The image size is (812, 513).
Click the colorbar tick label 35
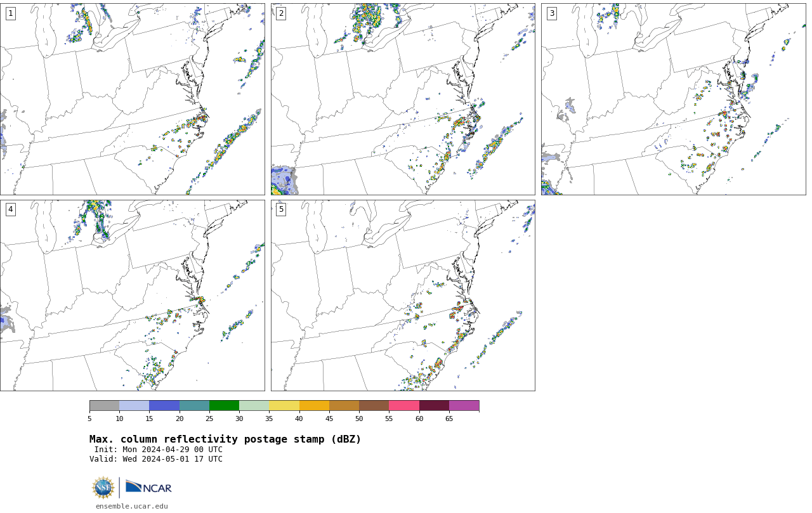click(269, 419)
